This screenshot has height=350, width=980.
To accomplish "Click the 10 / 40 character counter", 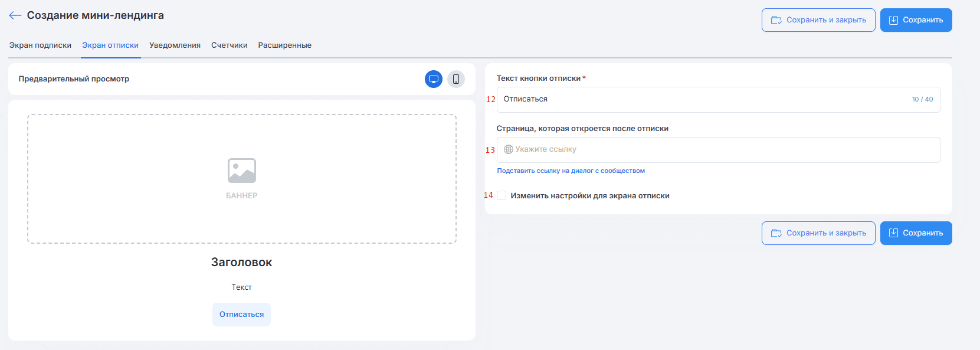I will (923, 99).
